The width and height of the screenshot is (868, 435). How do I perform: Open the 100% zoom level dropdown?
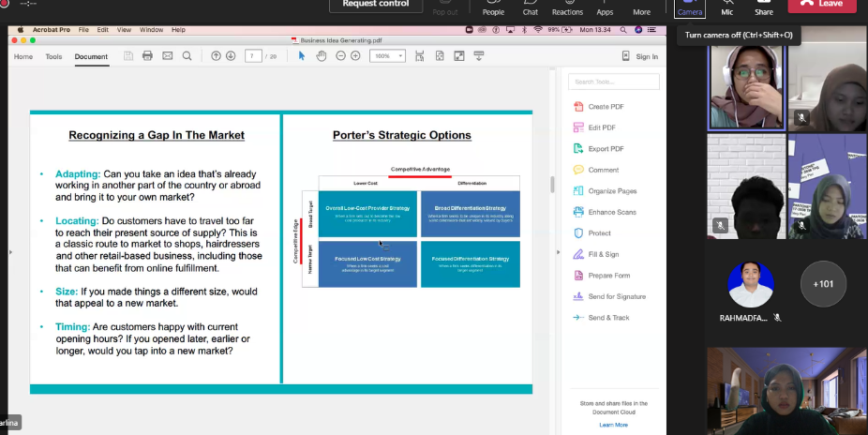(387, 56)
